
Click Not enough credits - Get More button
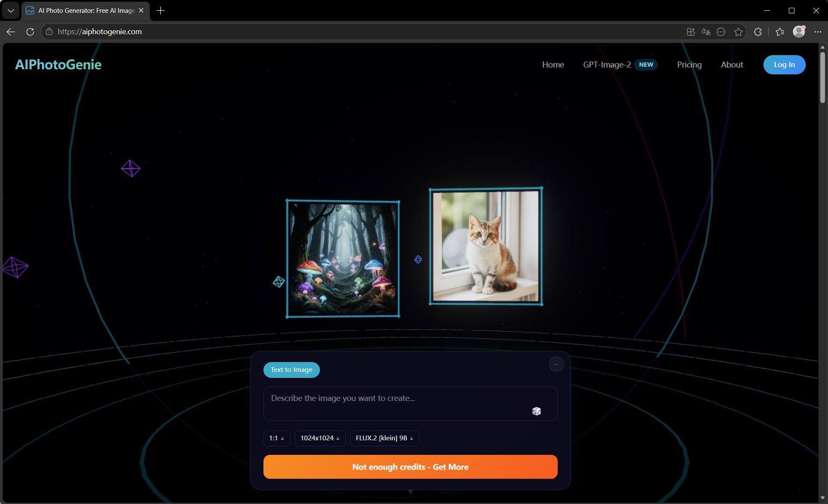[410, 467]
